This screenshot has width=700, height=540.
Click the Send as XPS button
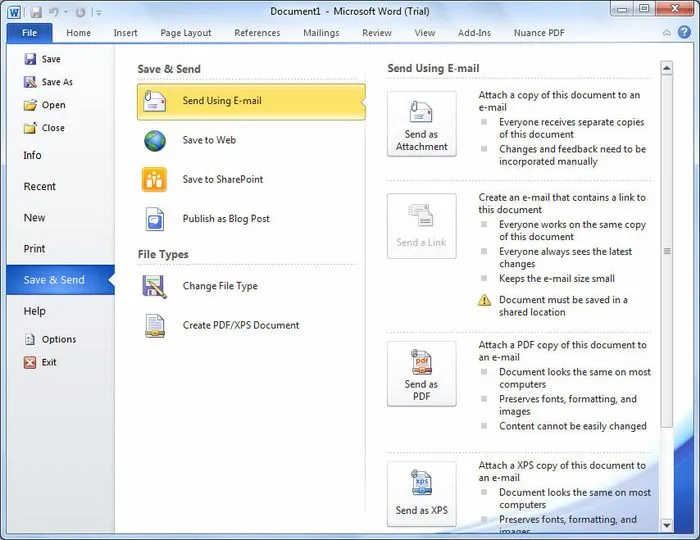point(422,494)
